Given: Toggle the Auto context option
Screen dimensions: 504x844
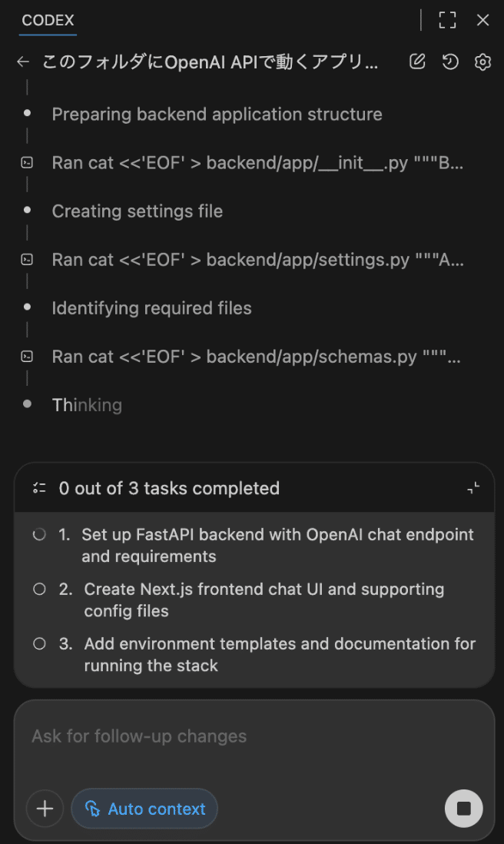Looking at the screenshot, I should [x=144, y=809].
